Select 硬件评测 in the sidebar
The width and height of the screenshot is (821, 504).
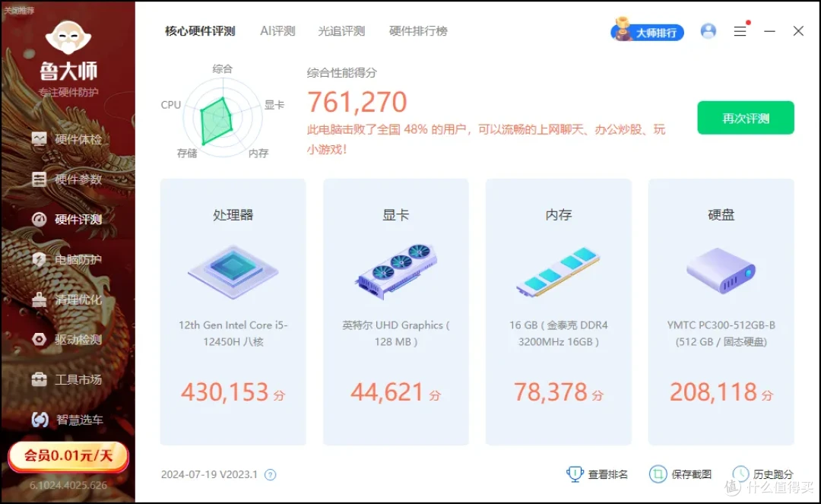pyautogui.click(x=67, y=219)
